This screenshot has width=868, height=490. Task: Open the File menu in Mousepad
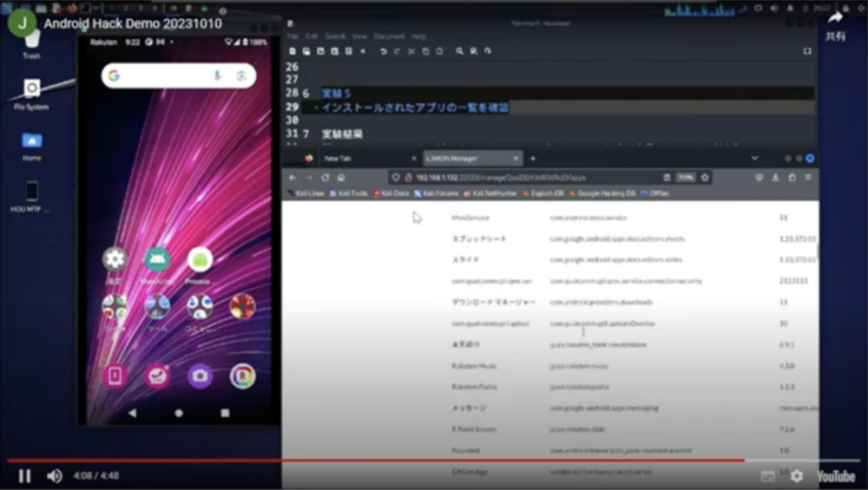click(x=293, y=36)
